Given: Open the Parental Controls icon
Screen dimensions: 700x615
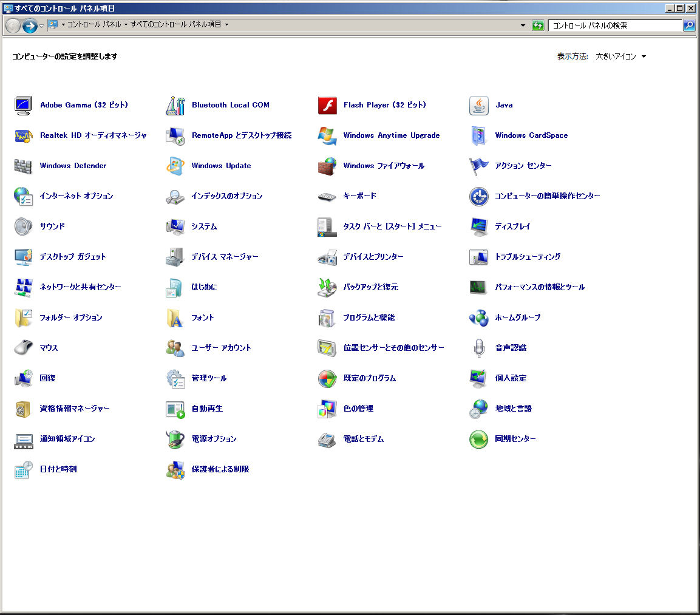Looking at the screenshot, I should (x=175, y=469).
